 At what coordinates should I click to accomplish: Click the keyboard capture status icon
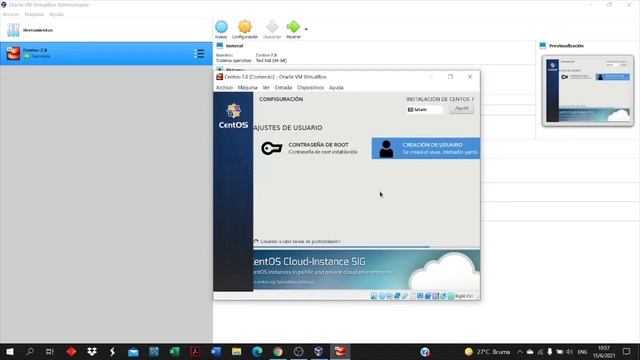[451, 296]
